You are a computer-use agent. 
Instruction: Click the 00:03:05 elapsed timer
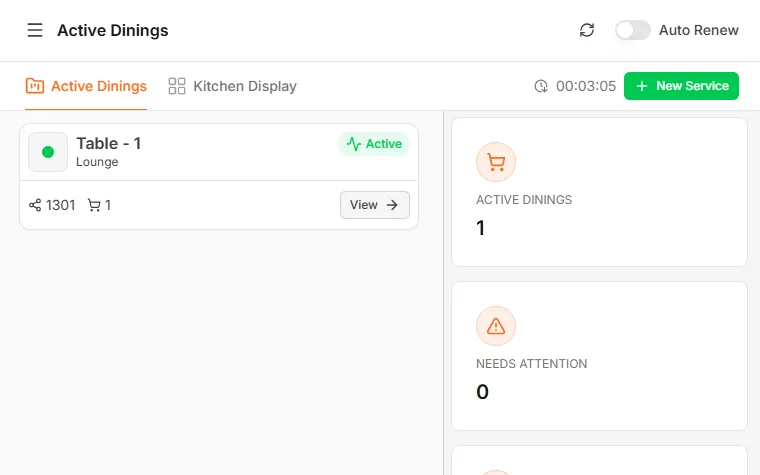(585, 86)
